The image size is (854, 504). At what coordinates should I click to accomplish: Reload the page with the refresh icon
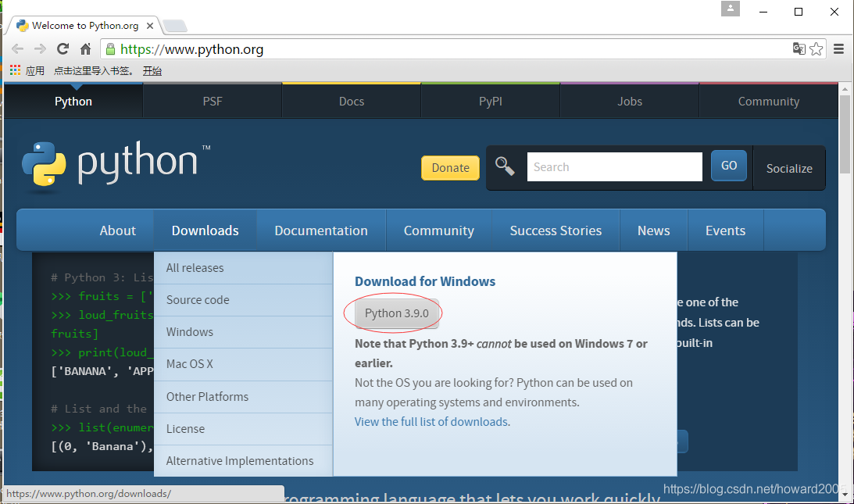[63, 49]
